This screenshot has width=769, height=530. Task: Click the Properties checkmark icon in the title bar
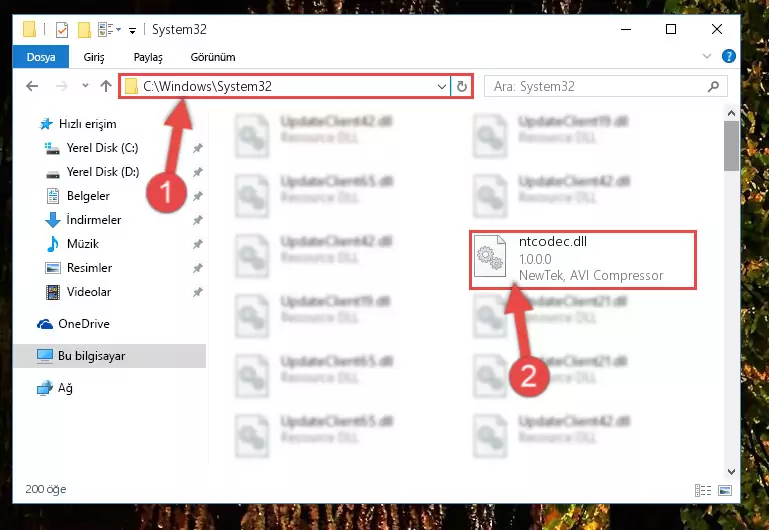coord(62,30)
